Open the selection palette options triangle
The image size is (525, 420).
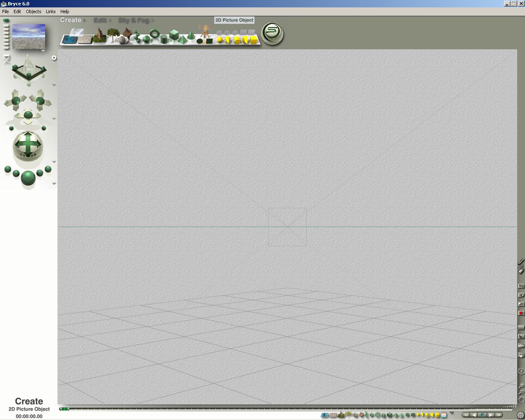click(452, 413)
